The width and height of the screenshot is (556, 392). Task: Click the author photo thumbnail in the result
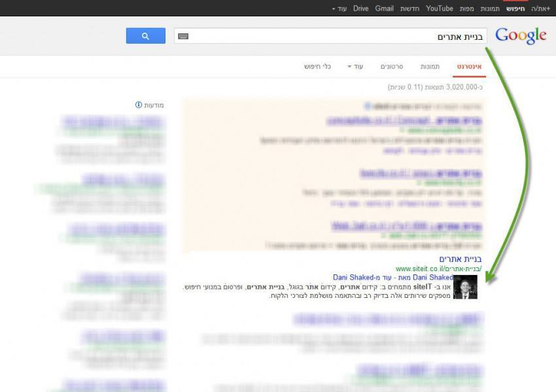(465, 287)
